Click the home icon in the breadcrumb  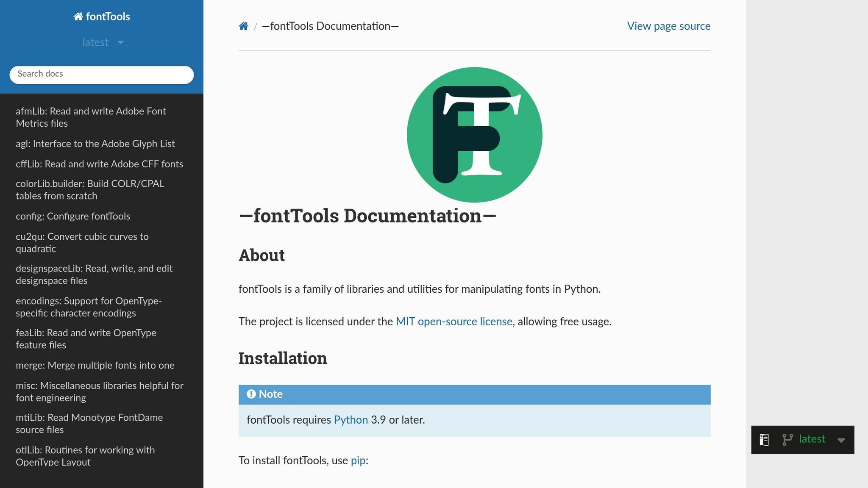pos(244,26)
